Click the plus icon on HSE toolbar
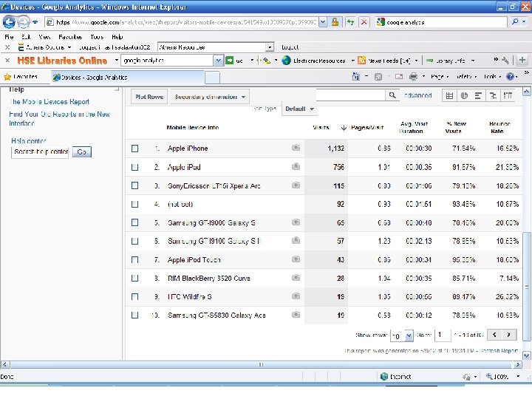Image resolution: width=532 pixels, height=399 pixels. click(x=522, y=61)
